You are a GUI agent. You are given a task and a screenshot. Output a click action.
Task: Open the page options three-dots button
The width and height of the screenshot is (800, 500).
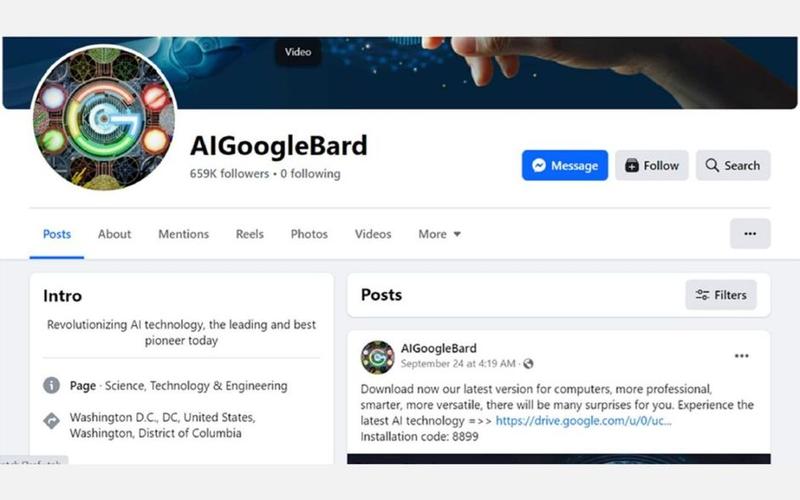(x=750, y=234)
